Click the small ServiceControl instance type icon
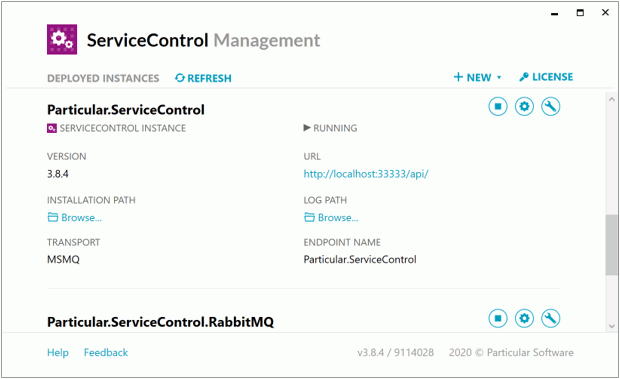The width and height of the screenshot is (620, 379). click(52, 128)
